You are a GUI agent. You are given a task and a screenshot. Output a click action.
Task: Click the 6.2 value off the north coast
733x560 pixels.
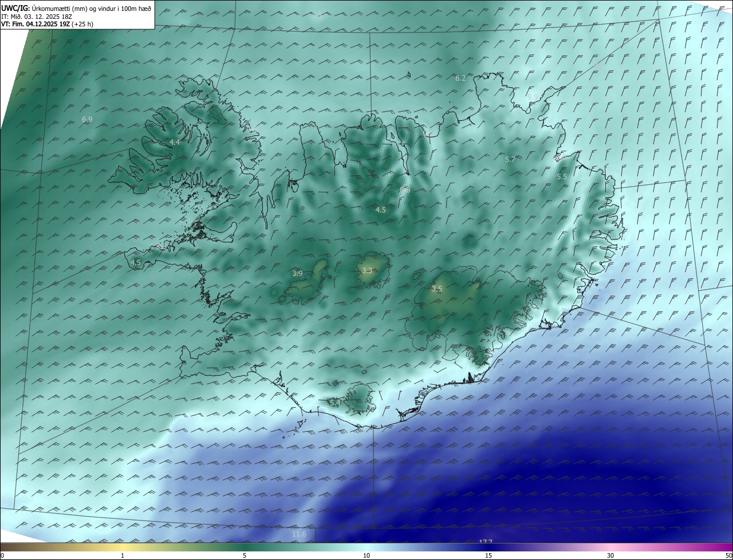[460, 78]
